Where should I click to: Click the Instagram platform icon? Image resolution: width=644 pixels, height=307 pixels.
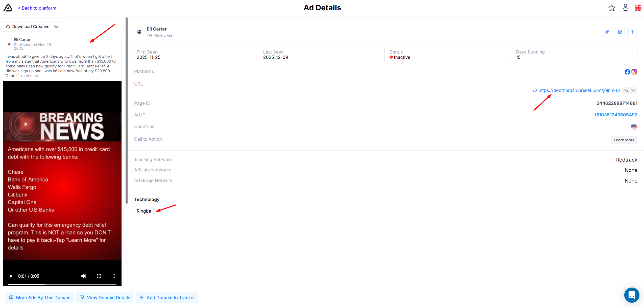point(634,72)
